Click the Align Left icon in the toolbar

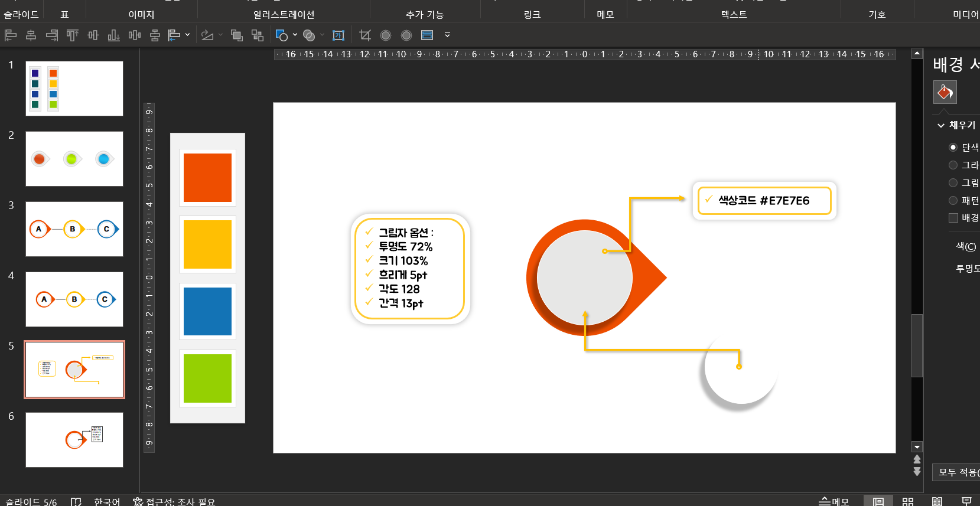coord(11,35)
